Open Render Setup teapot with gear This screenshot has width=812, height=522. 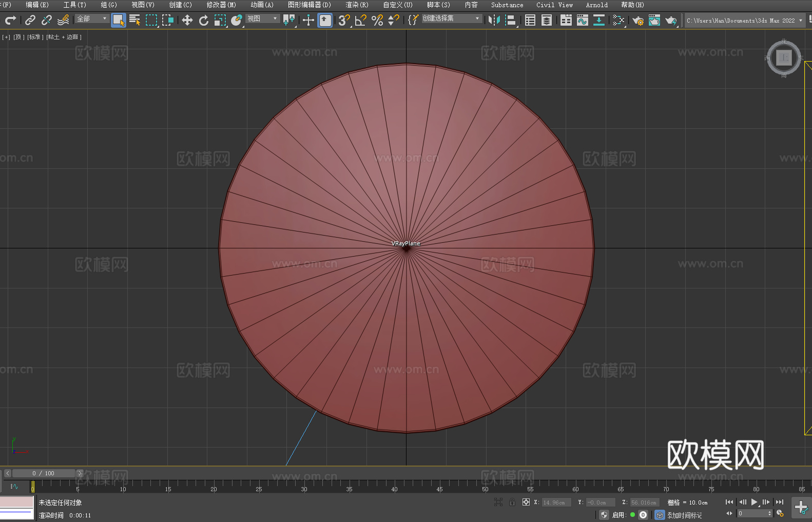click(x=638, y=20)
